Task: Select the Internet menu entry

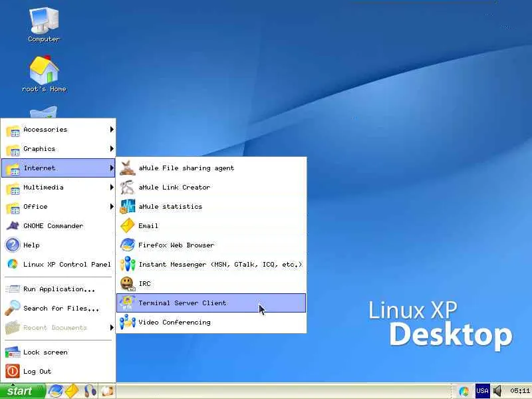Action: pyautogui.click(x=59, y=168)
